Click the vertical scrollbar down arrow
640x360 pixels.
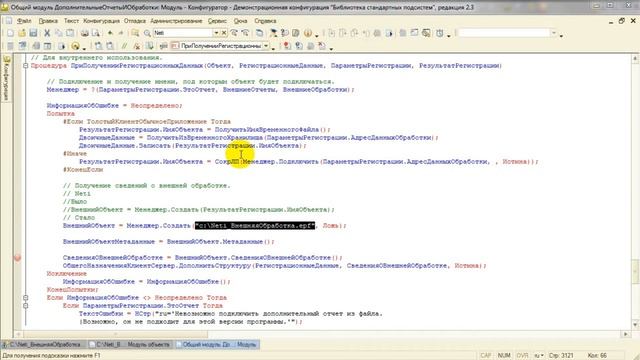click(635, 325)
